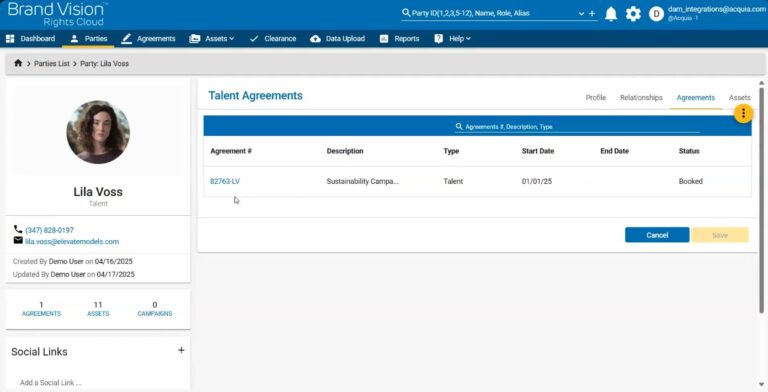768x392 pixels.
Task: Open the settings gear icon
Action: click(x=633, y=14)
